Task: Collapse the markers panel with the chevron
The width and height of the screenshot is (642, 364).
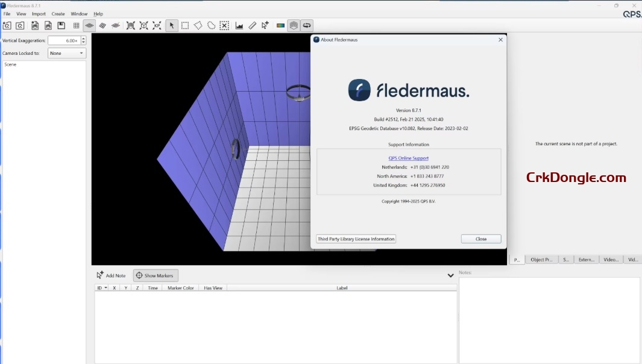Action: pos(450,275)
